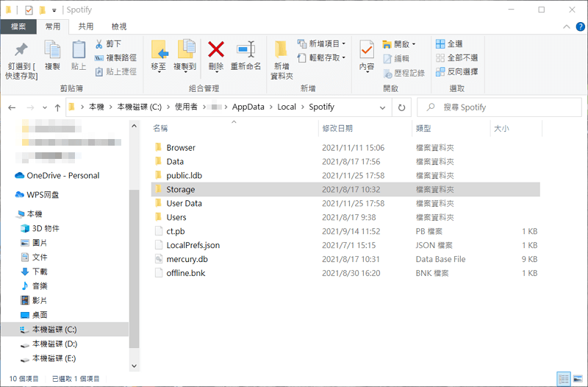Click Edit (編輯) in ribbon
Viewport: 588px width, 387px height.
coord(396,59)
